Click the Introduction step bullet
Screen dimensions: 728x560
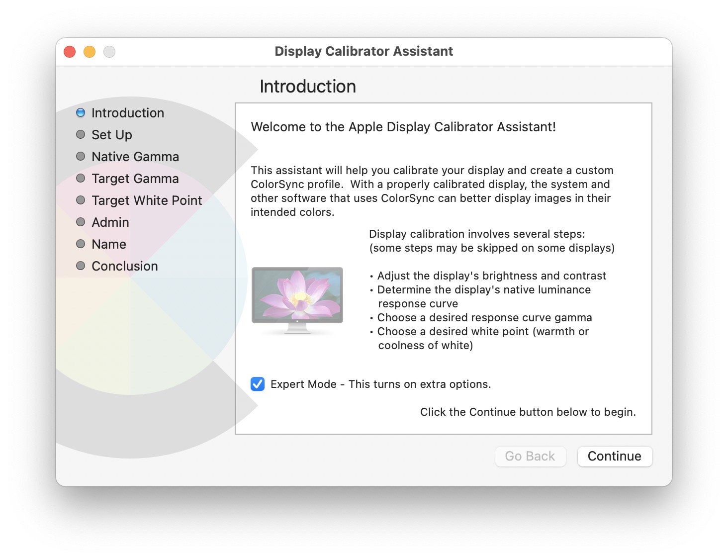click(81, 113)
